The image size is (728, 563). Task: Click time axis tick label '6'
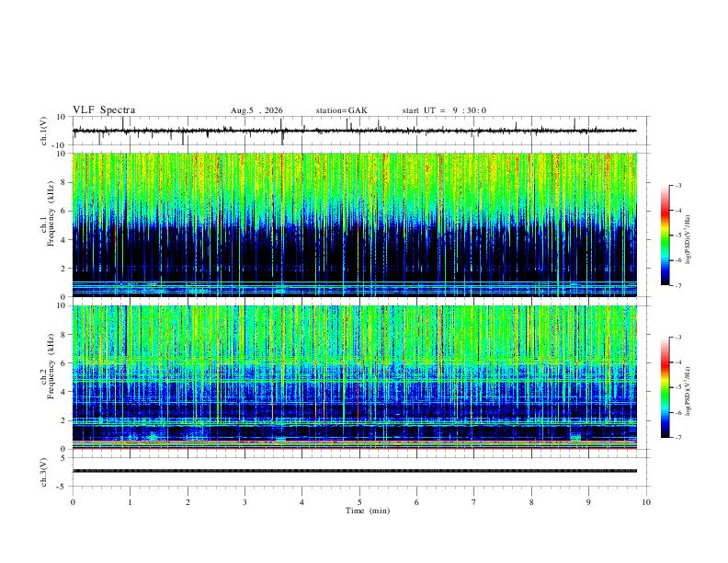coord(417,502)
